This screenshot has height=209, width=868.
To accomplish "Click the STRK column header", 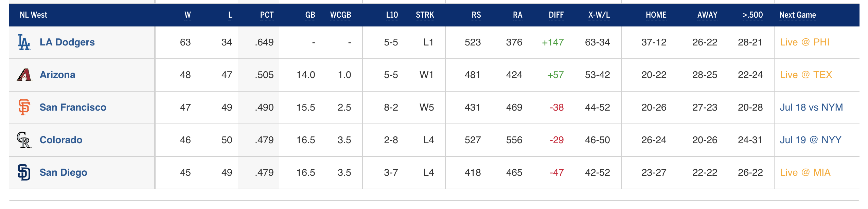I will pyautogui.click(x=425, y=15).
